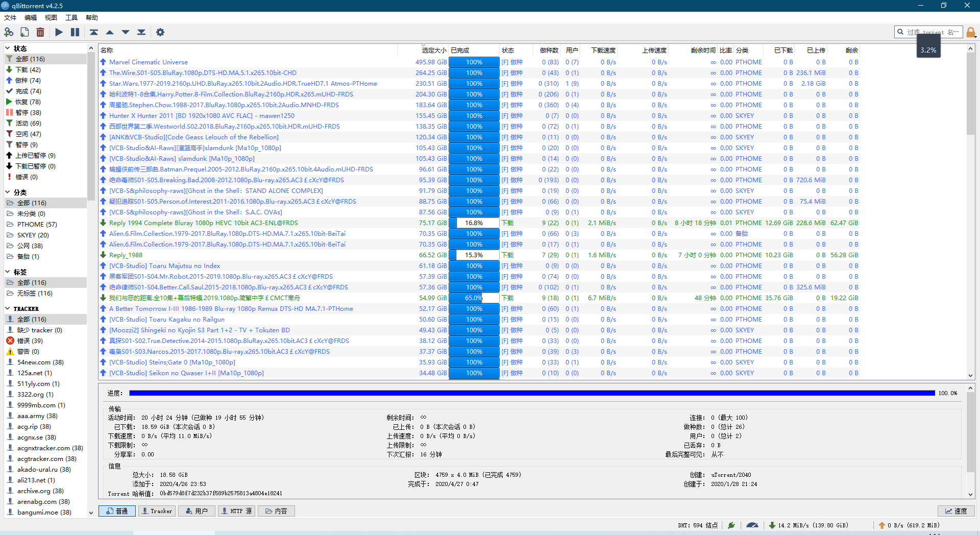The width and height of the screenshot is (980, 535).
Task: Collapse the TRACKER filter section
Action: coord(8,309)
